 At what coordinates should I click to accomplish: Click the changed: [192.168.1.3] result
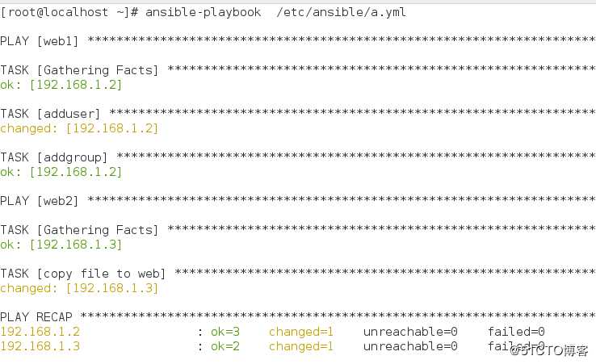pos(79,288)
